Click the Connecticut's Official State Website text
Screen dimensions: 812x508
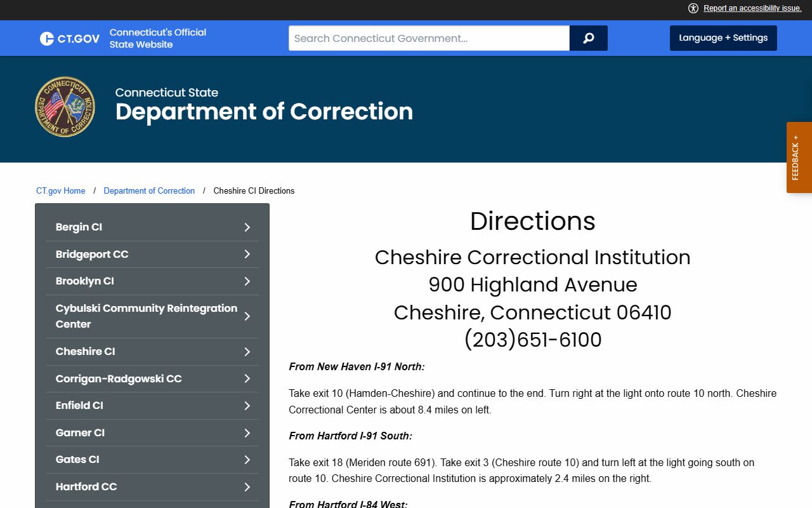(x=158, y=38)
